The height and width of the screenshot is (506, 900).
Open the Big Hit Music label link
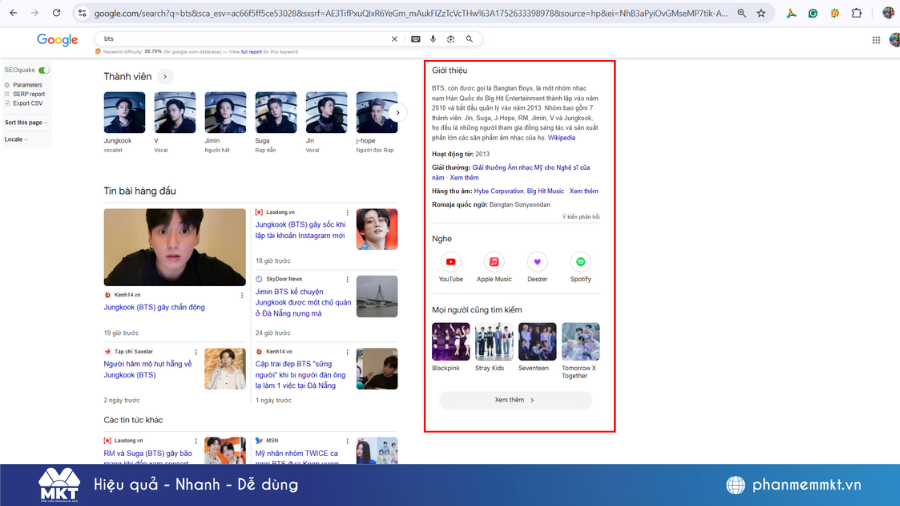tap(545, 191)
